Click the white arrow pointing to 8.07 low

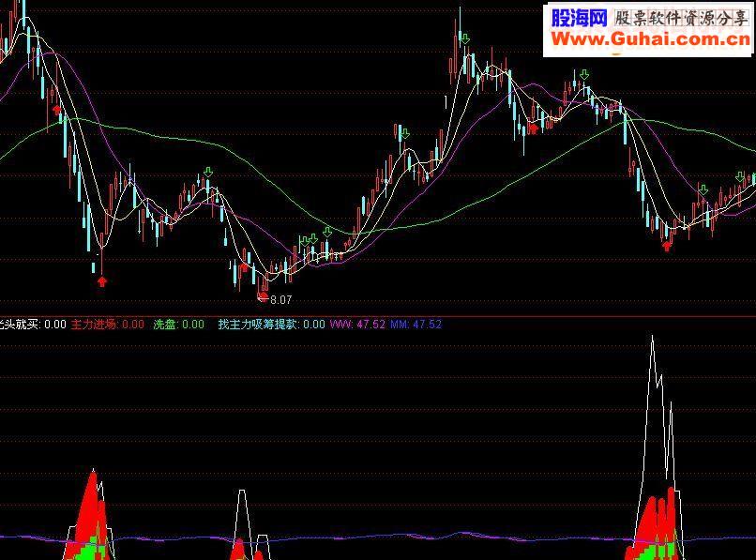tap(264, 299)
